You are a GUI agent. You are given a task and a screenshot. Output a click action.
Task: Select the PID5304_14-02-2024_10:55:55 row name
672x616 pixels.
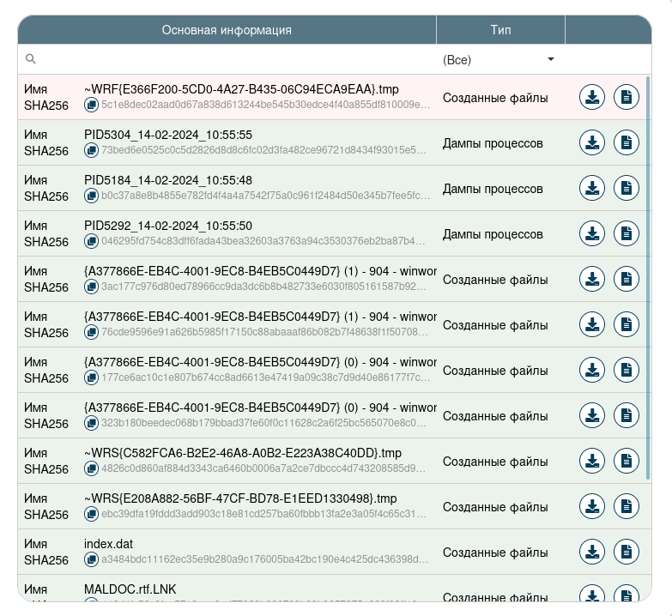click(x=168, y=135)
